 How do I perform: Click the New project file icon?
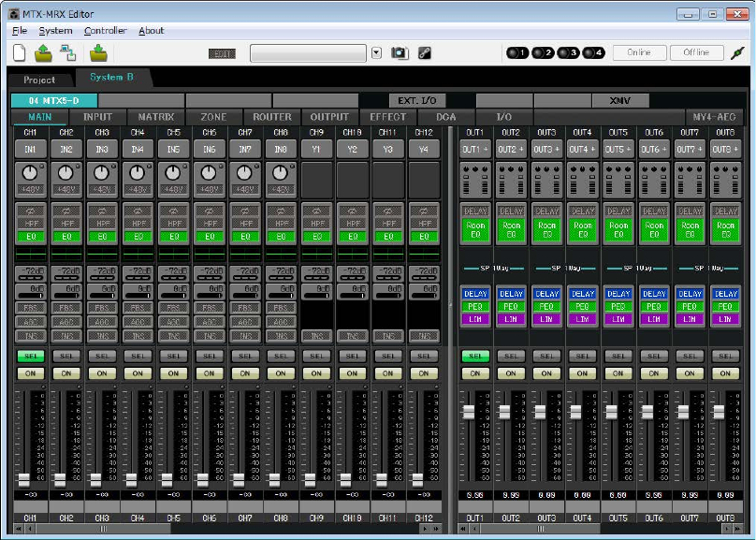click(x=20, y=53)
